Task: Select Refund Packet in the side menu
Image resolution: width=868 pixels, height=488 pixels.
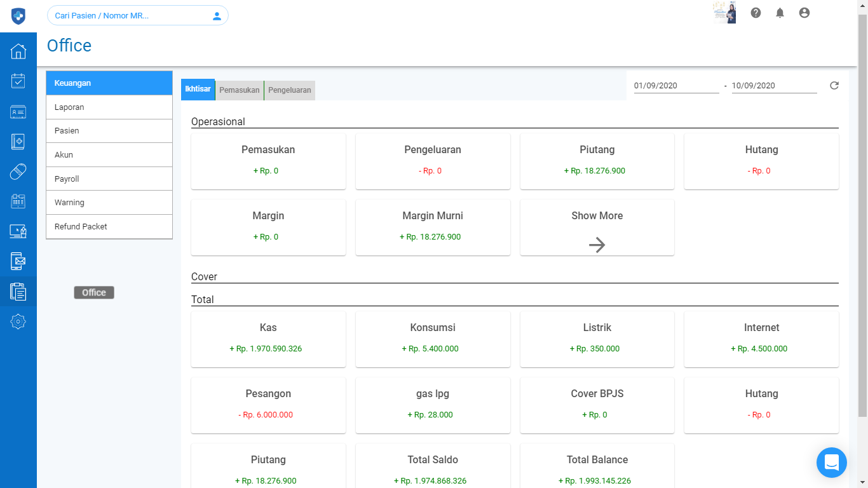Action: coord(109,227)
